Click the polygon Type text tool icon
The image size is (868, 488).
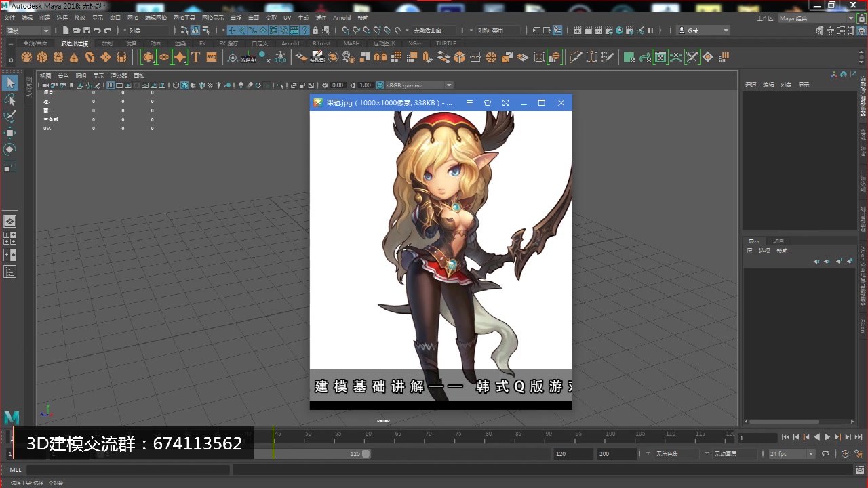point(196,58)
